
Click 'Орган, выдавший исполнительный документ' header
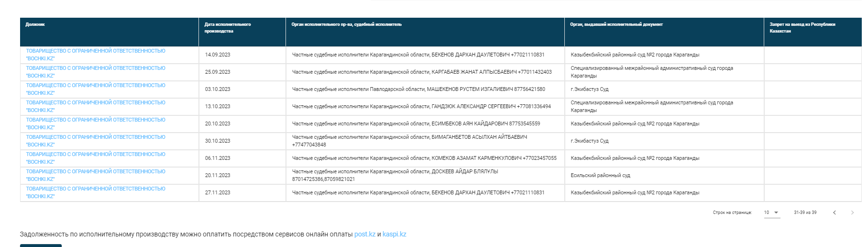click(616, 24)
